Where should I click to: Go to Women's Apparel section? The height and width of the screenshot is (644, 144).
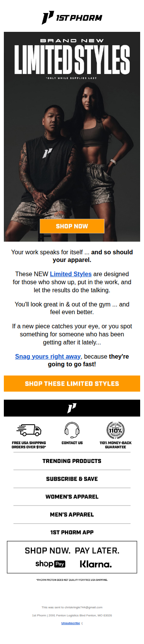pyautogui.click(x=72, y=497)
